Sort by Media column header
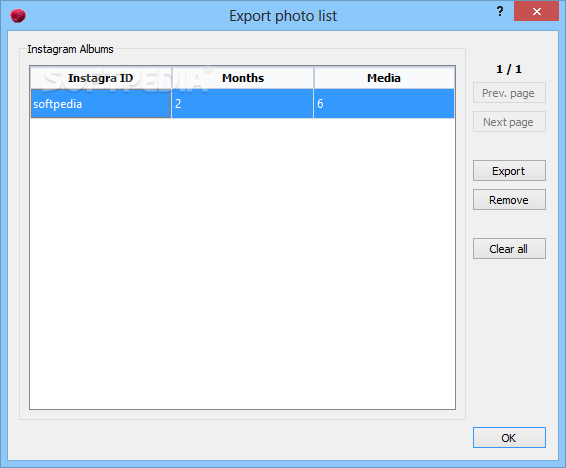Viewport: 566px width, 468px height. click(384, 78)
